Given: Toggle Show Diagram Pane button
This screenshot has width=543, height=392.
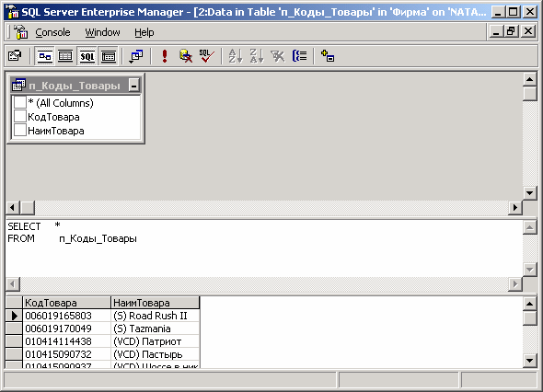Looking at the screenshot, I should 45,56.
